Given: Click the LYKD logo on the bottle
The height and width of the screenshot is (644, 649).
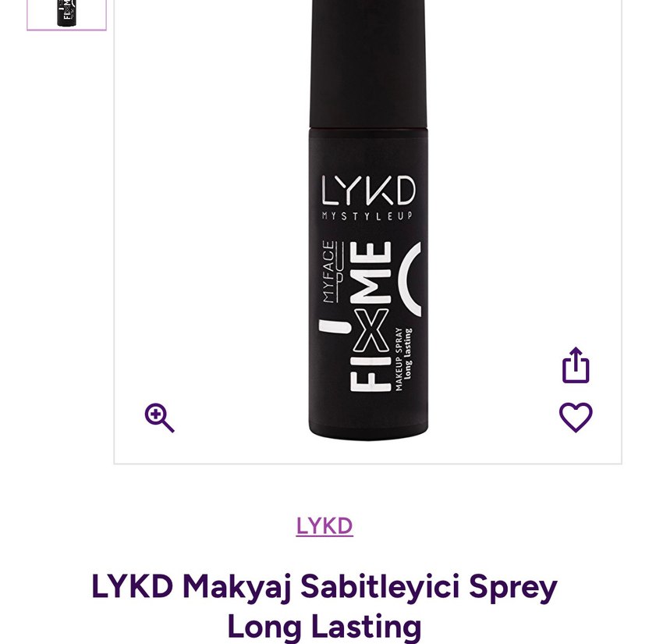Looking at the screenshot, I should pyautogui.click(x=368, y=191).
